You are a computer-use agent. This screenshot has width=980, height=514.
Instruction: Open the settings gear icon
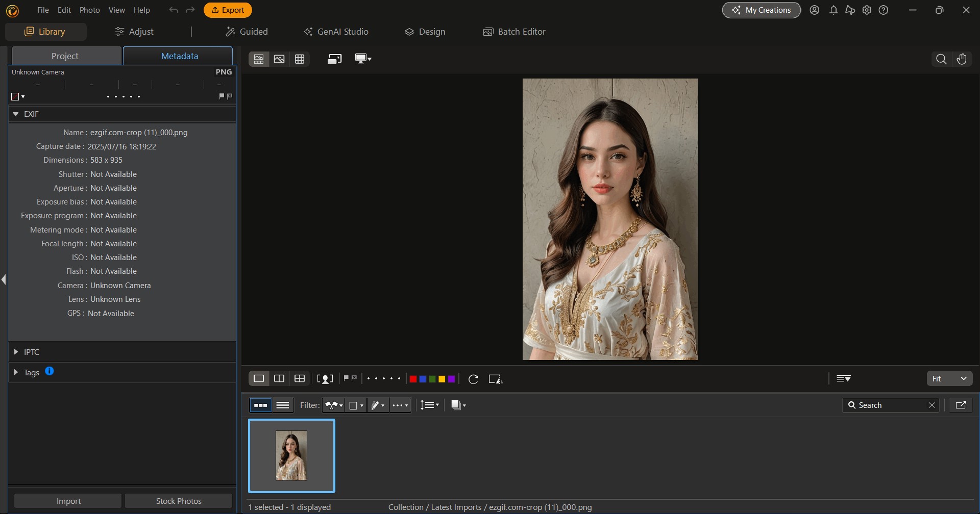[867, 10]
